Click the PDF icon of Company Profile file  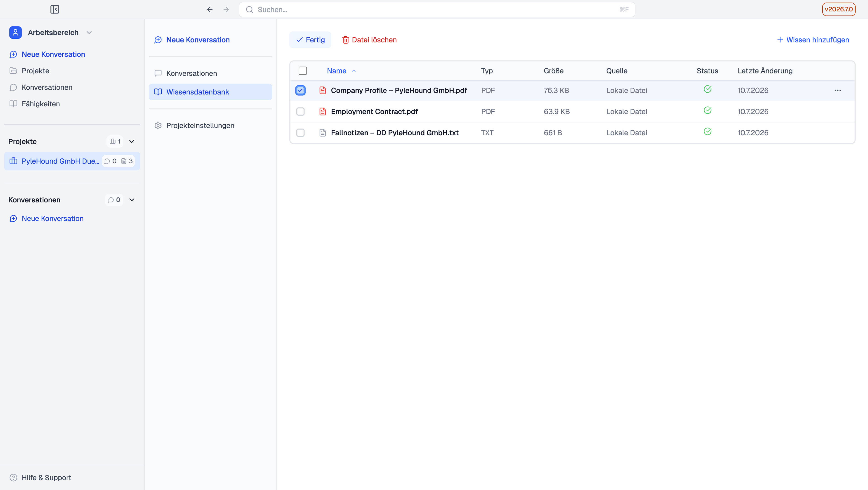323,90
